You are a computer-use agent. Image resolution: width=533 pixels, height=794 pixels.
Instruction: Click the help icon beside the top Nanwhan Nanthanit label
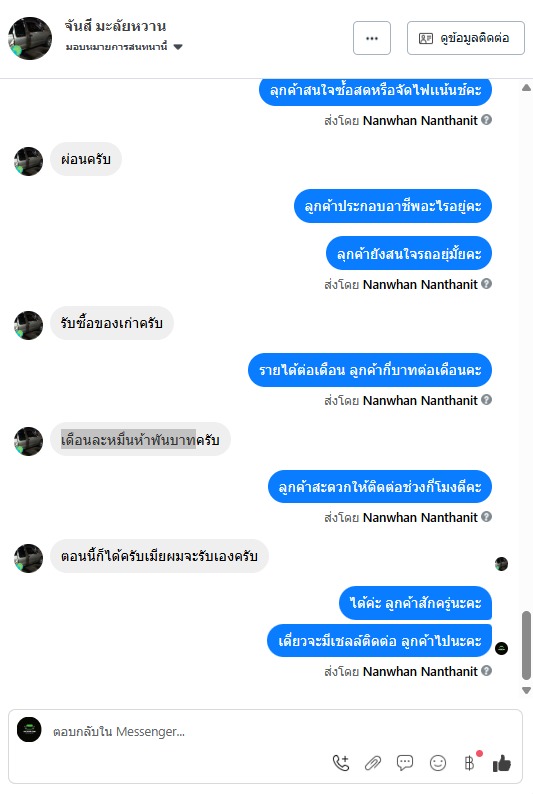486,120
